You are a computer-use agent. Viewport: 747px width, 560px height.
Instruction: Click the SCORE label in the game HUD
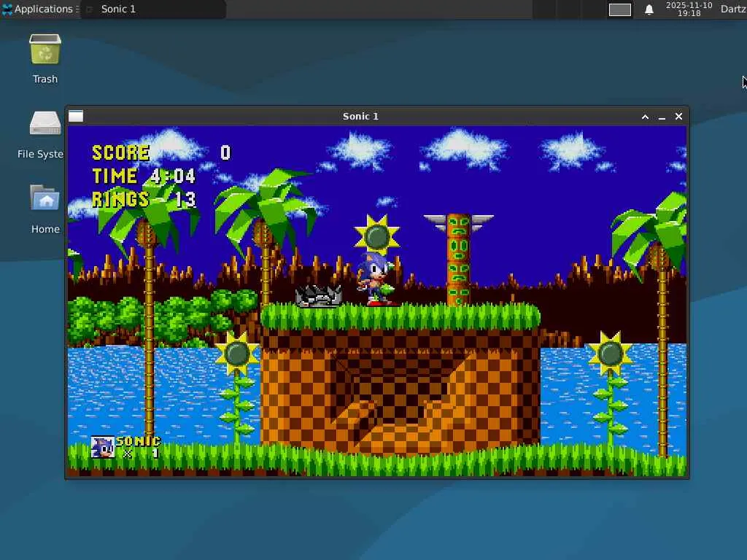(120, 153)
